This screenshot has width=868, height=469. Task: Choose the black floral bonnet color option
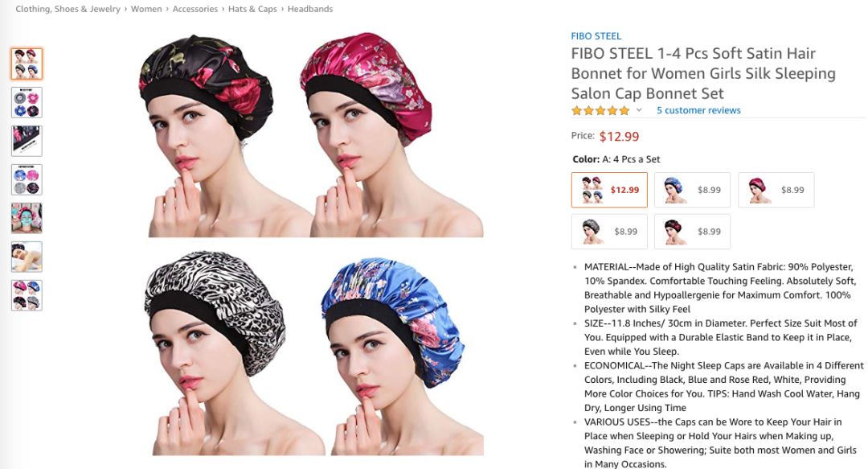pyautogui.click(x=693, y=231)
